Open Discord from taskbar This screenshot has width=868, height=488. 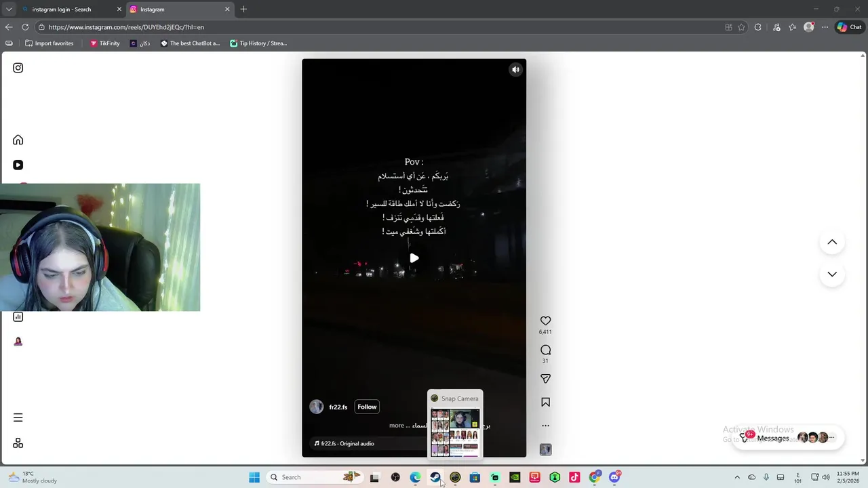coord(614,477)
